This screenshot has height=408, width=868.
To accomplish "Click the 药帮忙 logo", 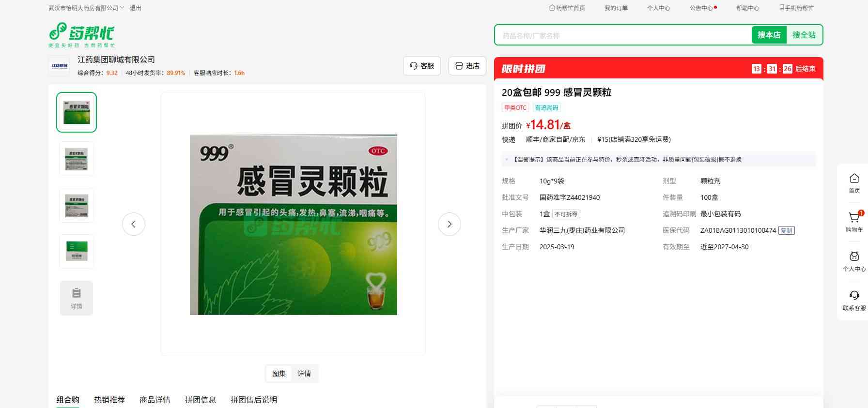I will (81, 34).
